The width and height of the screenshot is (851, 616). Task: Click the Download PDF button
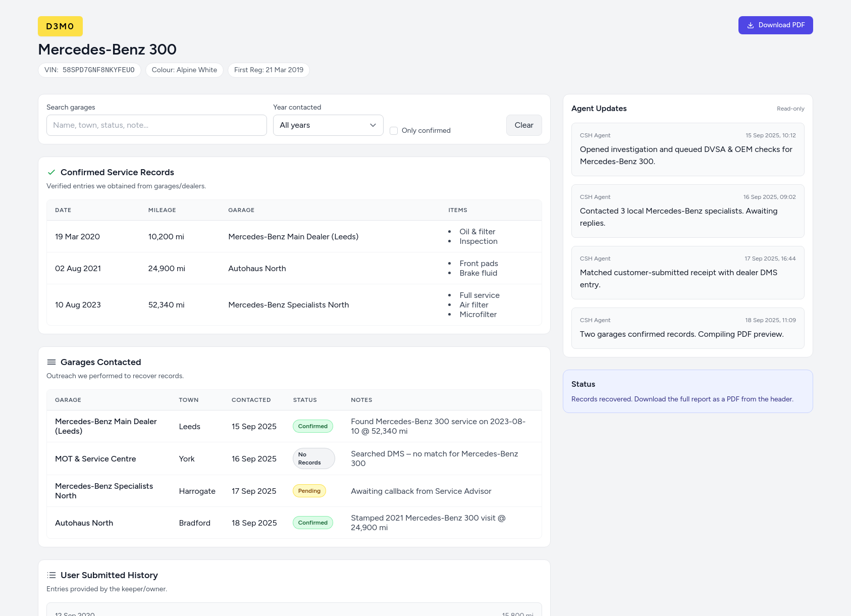[x=775, y=25]
